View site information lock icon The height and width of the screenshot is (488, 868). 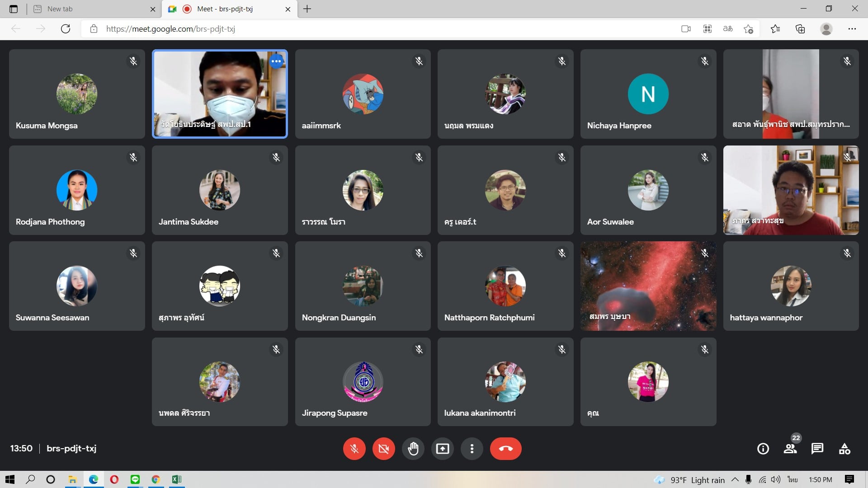[x=94, y=29]
